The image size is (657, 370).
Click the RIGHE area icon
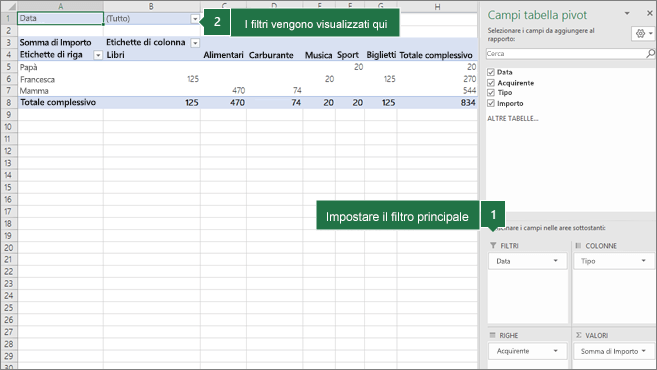coord(493,335)
